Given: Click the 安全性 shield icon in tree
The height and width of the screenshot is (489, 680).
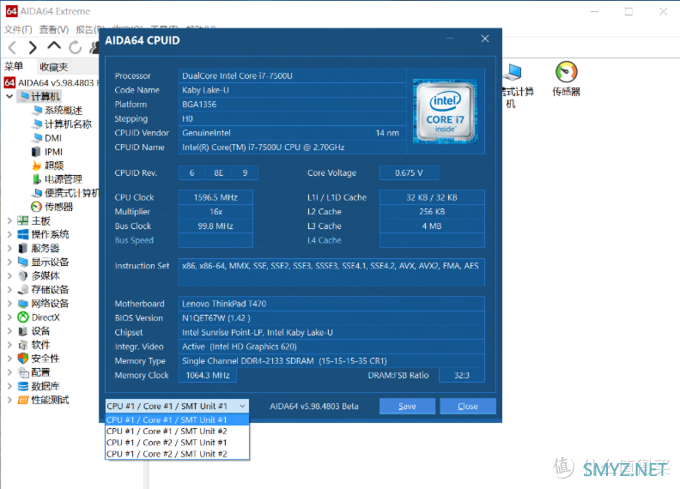Looking at the screenshot, I should (x=23, y=359).
